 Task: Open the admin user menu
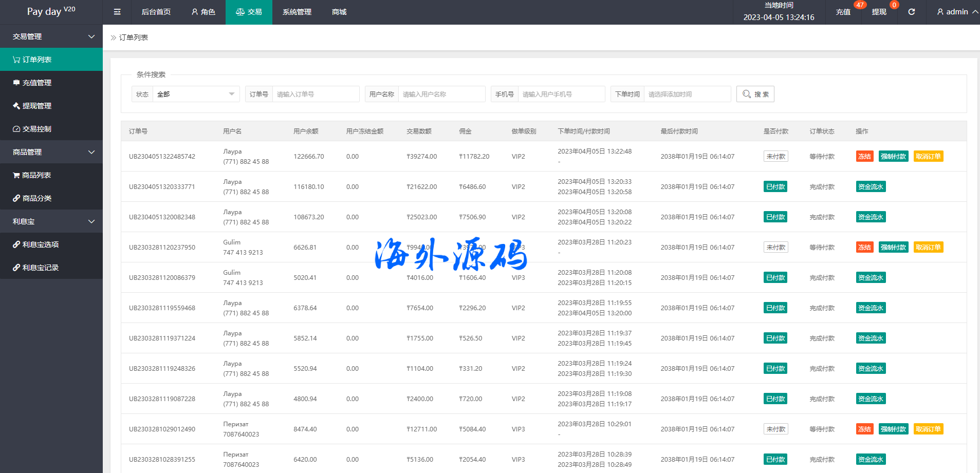click(x=956, y=12)
